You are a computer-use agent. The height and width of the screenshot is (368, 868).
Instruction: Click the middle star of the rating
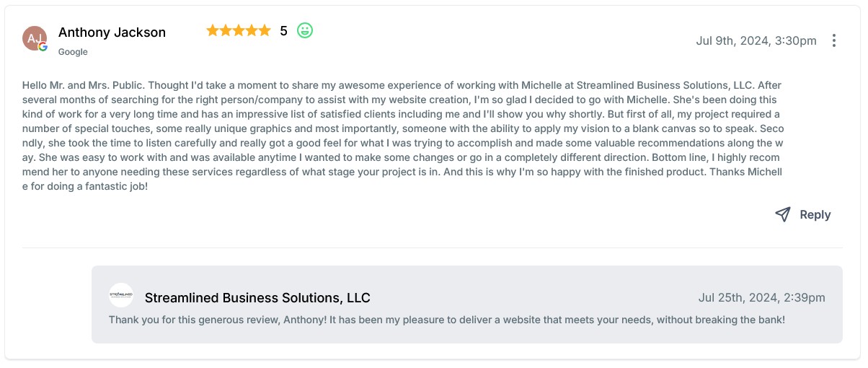pyautogui.click(x=239, y=30)
